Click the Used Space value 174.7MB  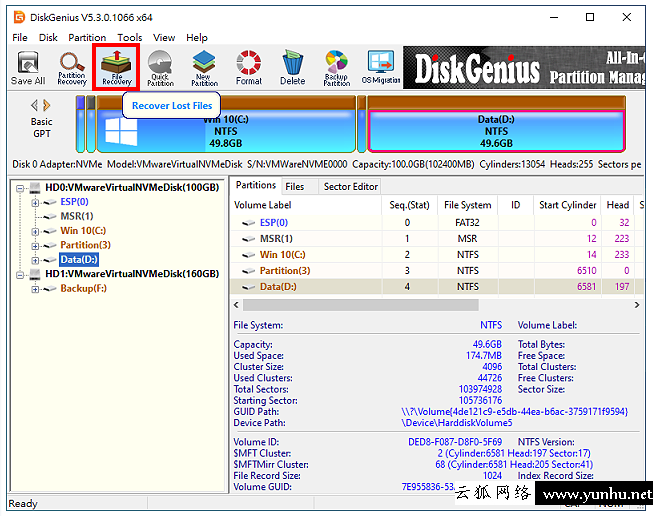pyautogui.click(x=484, y=356)
